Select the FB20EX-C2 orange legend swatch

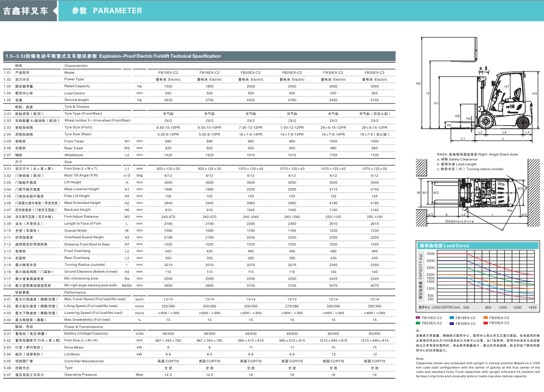[x=485, y=317]
